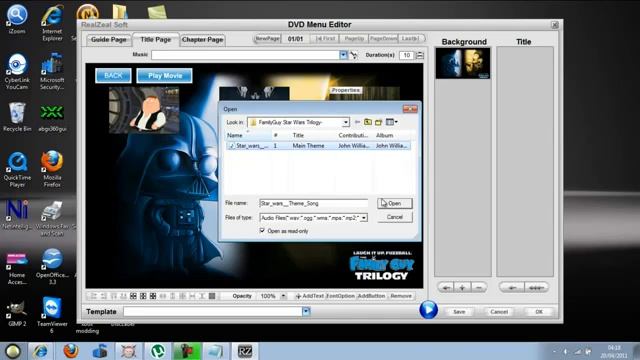
Task: Click the Windows Start orb
Action: (13, 351)
